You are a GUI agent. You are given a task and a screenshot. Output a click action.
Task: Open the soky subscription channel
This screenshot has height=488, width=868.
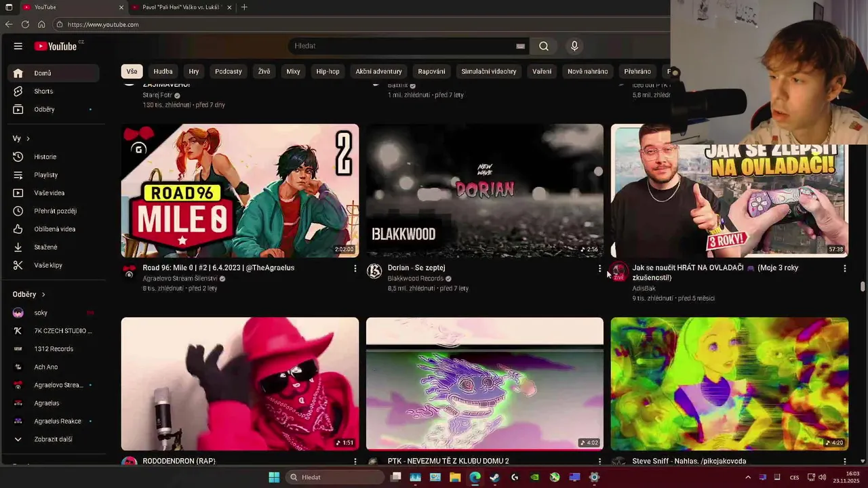click(x=54, y=312)
